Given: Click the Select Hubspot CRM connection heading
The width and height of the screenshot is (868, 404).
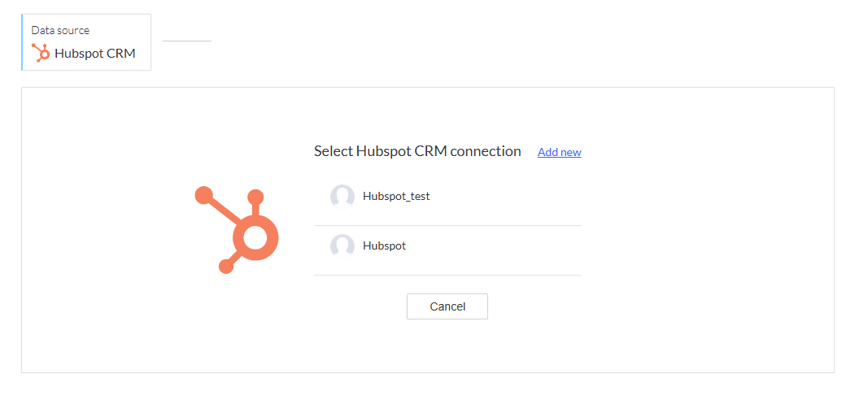Looking at the screenshot, I should pyautogui.click(x=417, y=151).
